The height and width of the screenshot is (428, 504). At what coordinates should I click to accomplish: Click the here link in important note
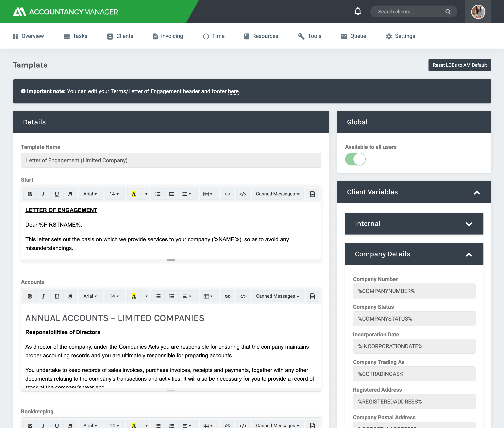tap(233, 91)
